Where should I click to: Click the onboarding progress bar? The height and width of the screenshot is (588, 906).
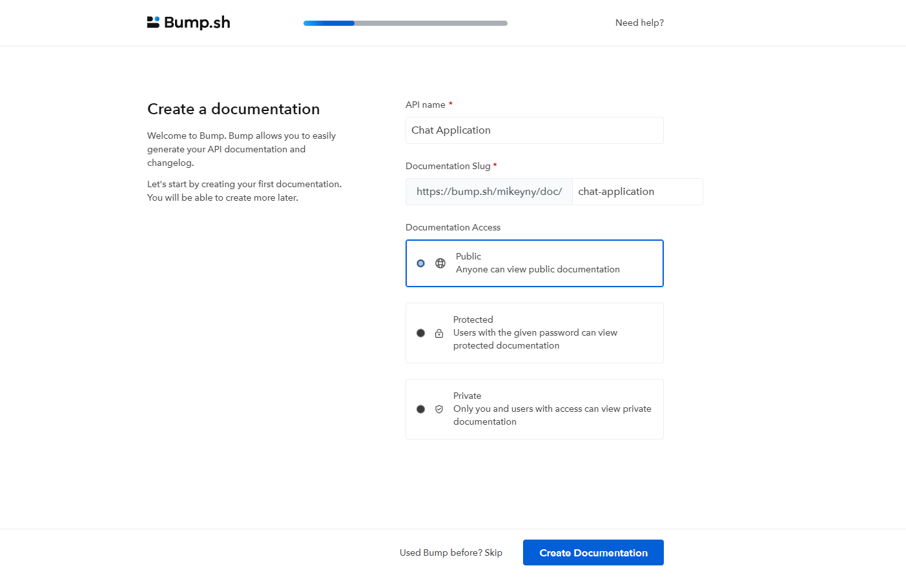(x=405, y=23)
